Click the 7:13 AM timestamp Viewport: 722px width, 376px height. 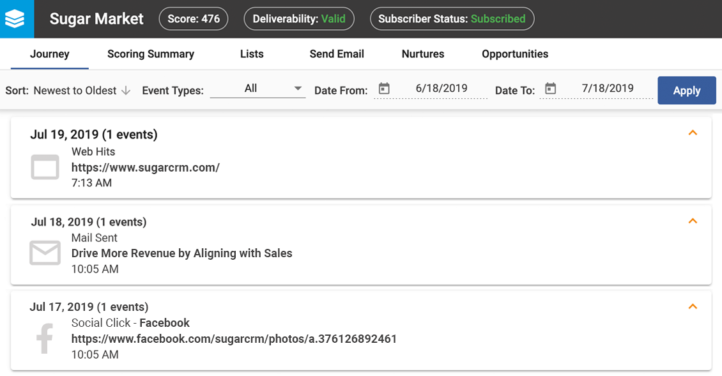(91, 183)
